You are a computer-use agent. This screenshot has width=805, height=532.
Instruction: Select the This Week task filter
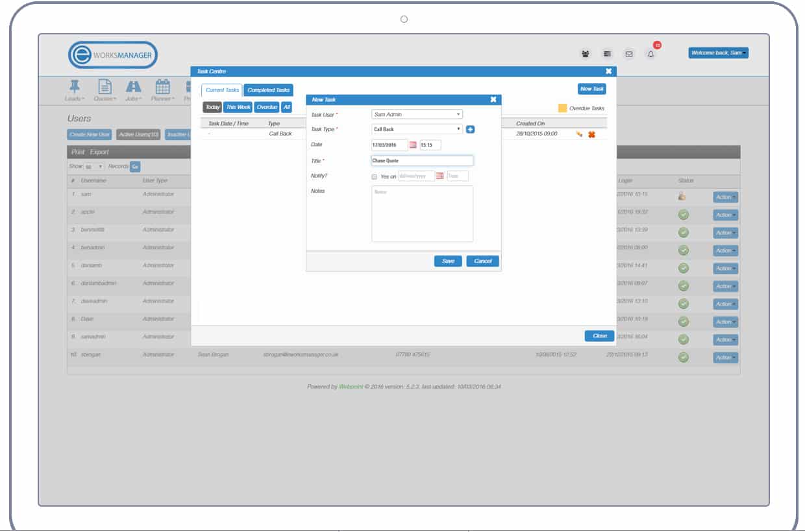click(x=238, y=107)
